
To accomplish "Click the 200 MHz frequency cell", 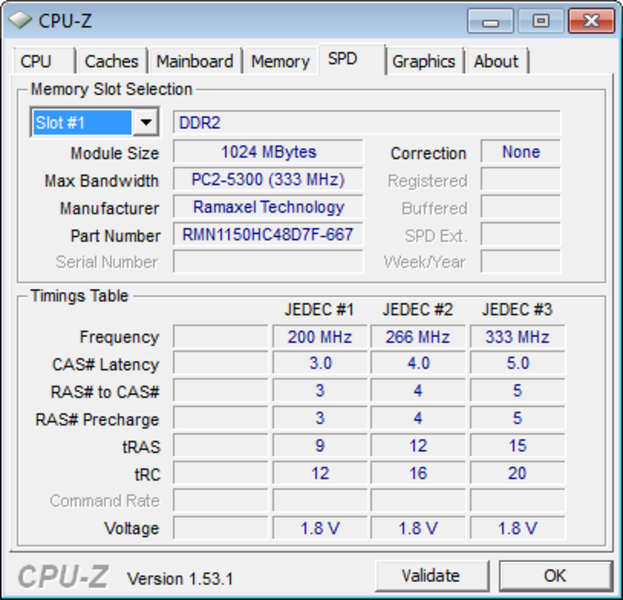I will 320,337.
